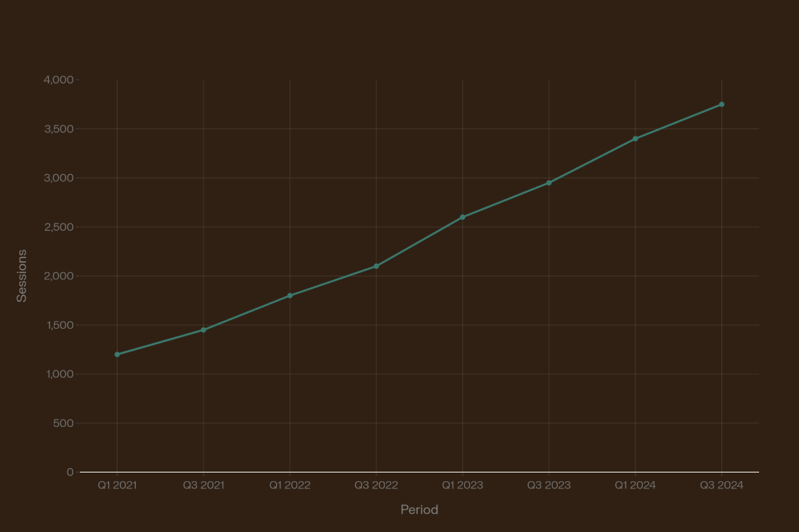Select the Q3 2023 data point
The width and height of the screenshot is (799, 532).
pos(549,183)
